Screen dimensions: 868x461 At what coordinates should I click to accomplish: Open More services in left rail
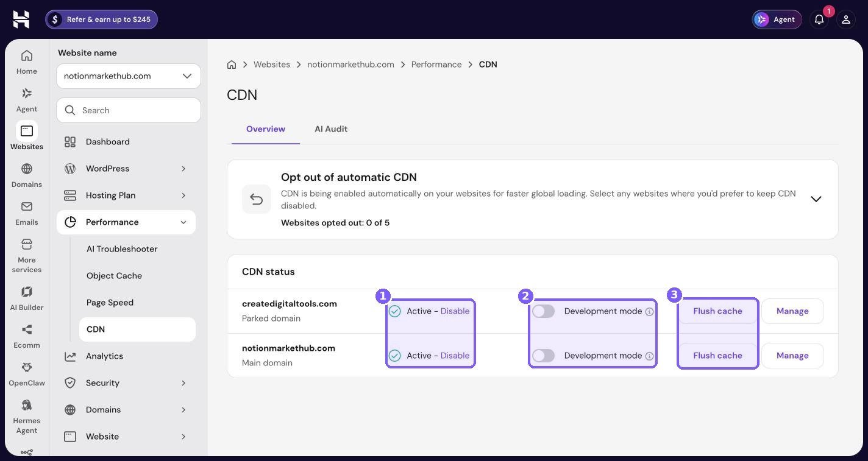(x=27, y=255)
